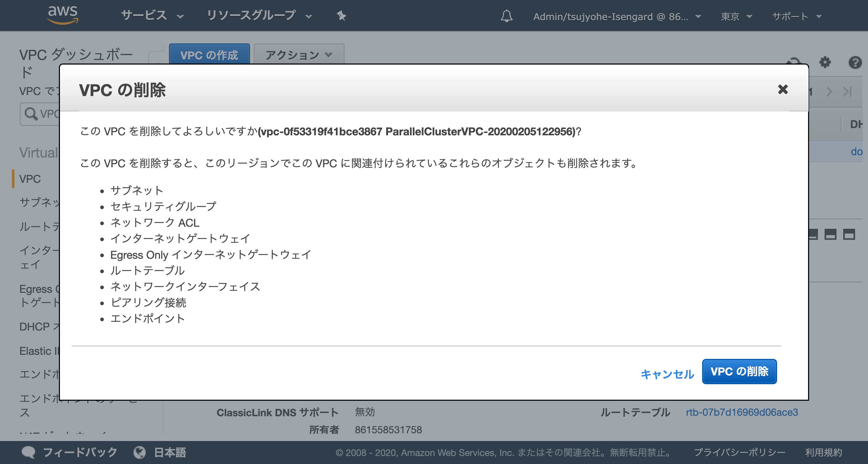
Task: Select the middle split-panel layout icon
Action: click(x=830, y=234)
